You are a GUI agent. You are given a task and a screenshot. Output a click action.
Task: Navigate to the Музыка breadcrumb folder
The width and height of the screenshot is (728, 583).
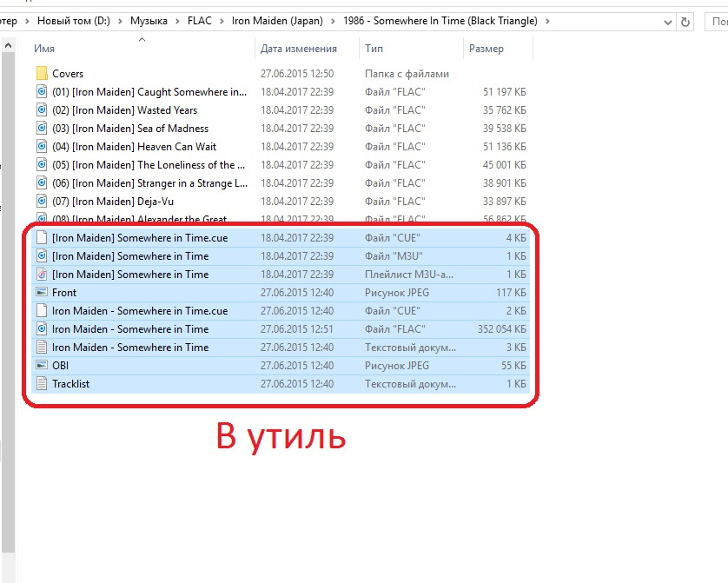[x=149, y=21]
